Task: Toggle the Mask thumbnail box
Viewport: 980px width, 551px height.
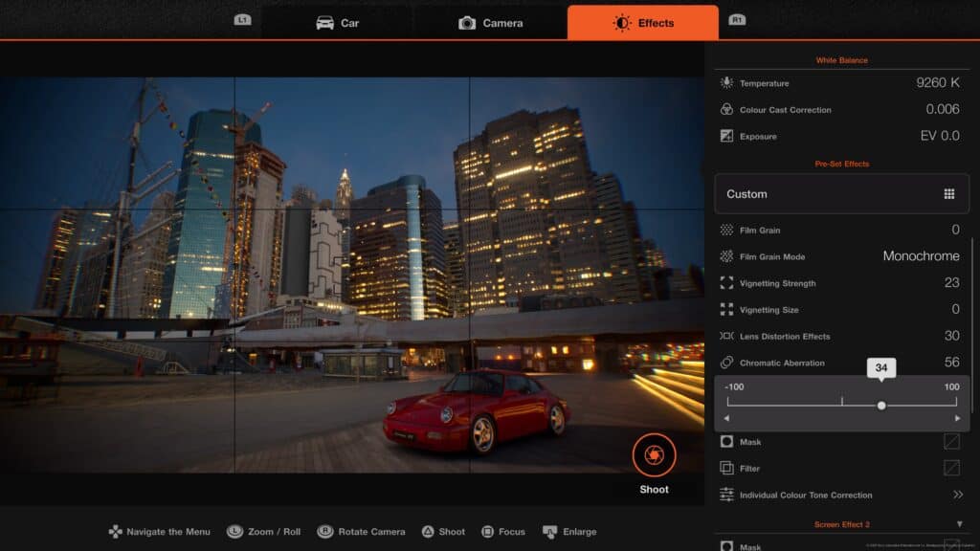Action: click(954, 441)
